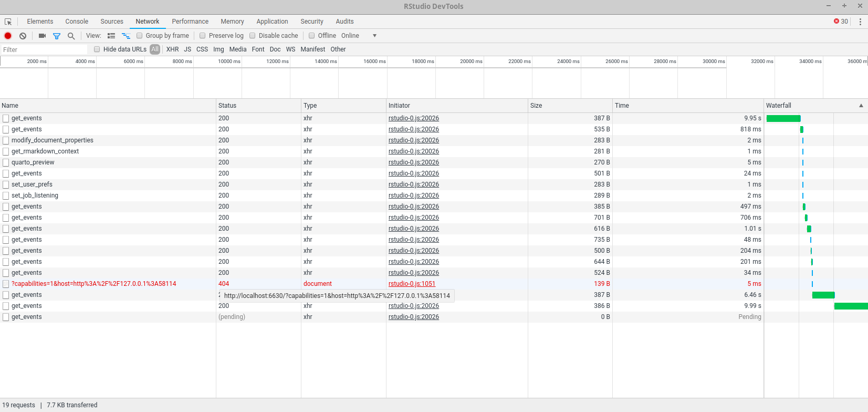Click the set_job_listening row file icon

click(x=6, y=195)
